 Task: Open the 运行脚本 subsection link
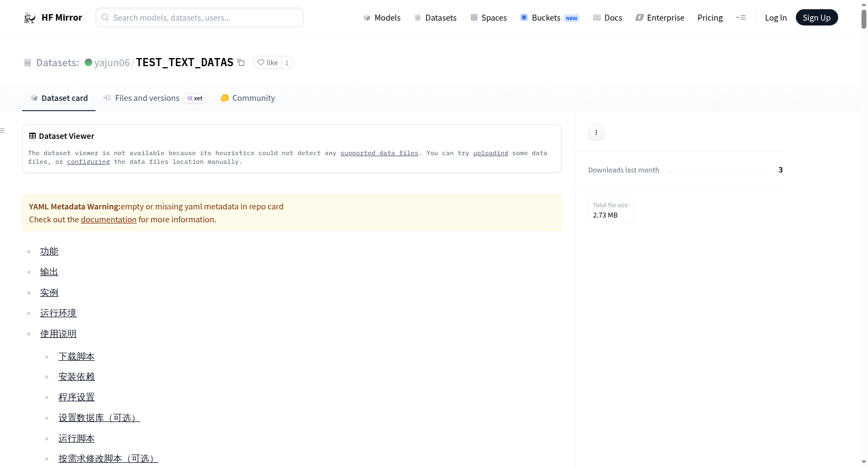(76, 438)
